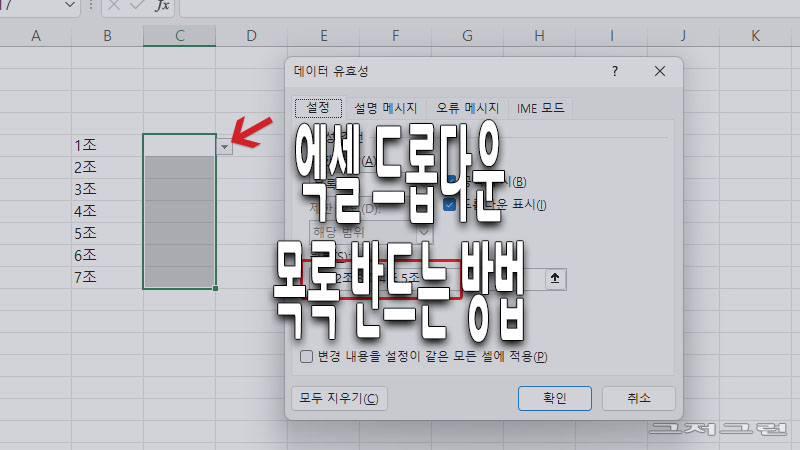Switch to the 설정 tab
The height and width of the screenshot is (450, 800).
tap(318, 108)
